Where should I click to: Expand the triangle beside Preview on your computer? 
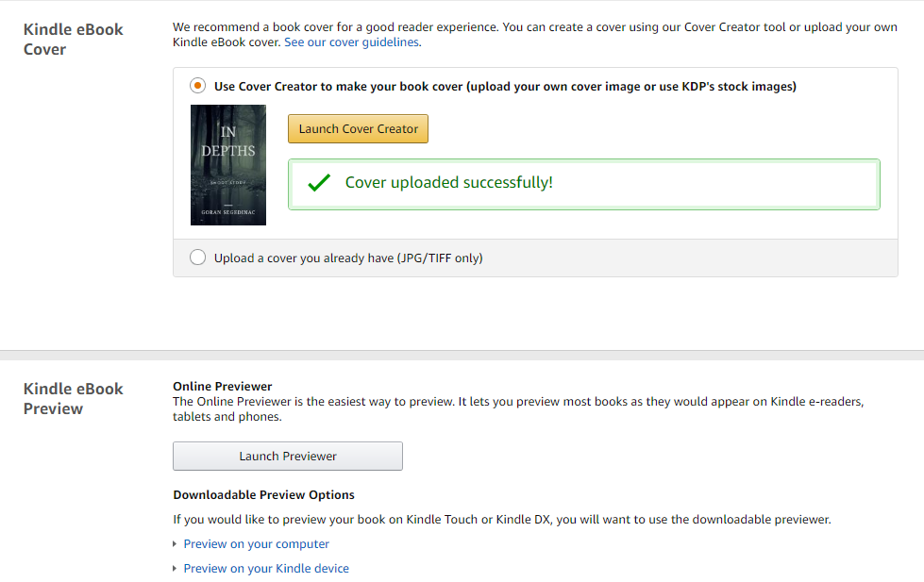tap(175, 544)
